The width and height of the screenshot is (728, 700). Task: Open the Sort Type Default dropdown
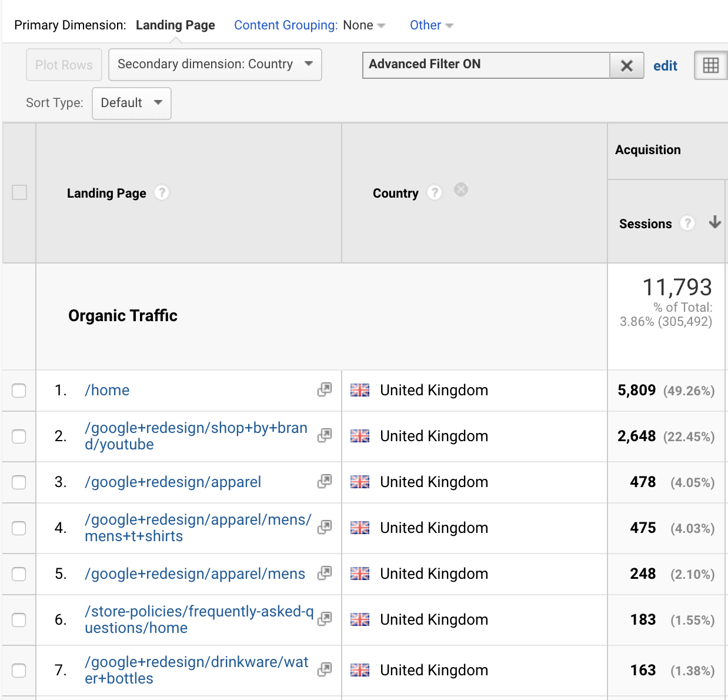(x=131, y=104)
